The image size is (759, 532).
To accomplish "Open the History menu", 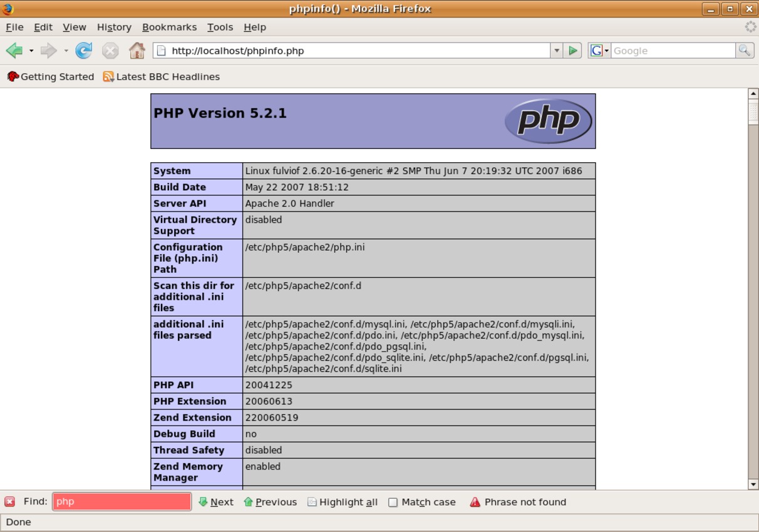I will pyautogui.click(x=114, y=27).
